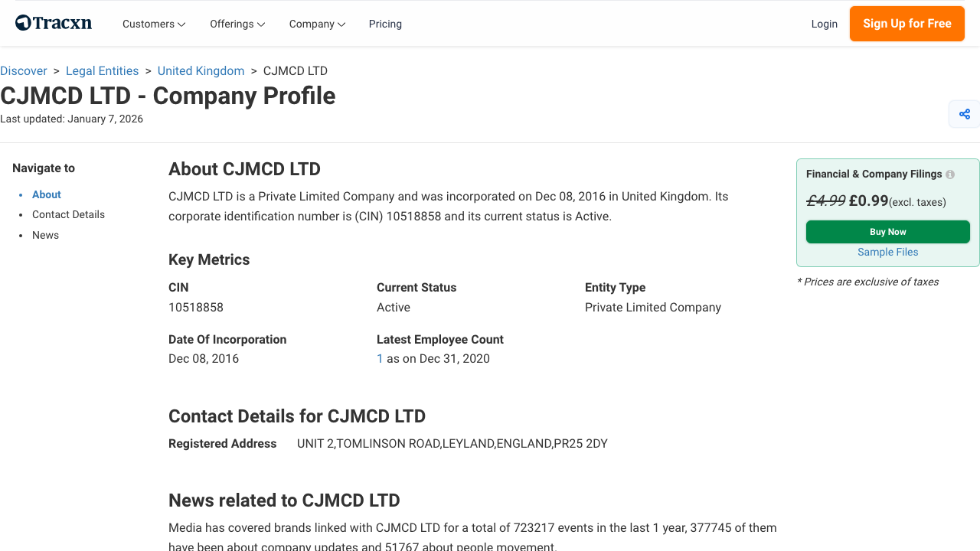Open Legal Entities breadcrumb link
The image size is (980, 551).
click(102, 70)
